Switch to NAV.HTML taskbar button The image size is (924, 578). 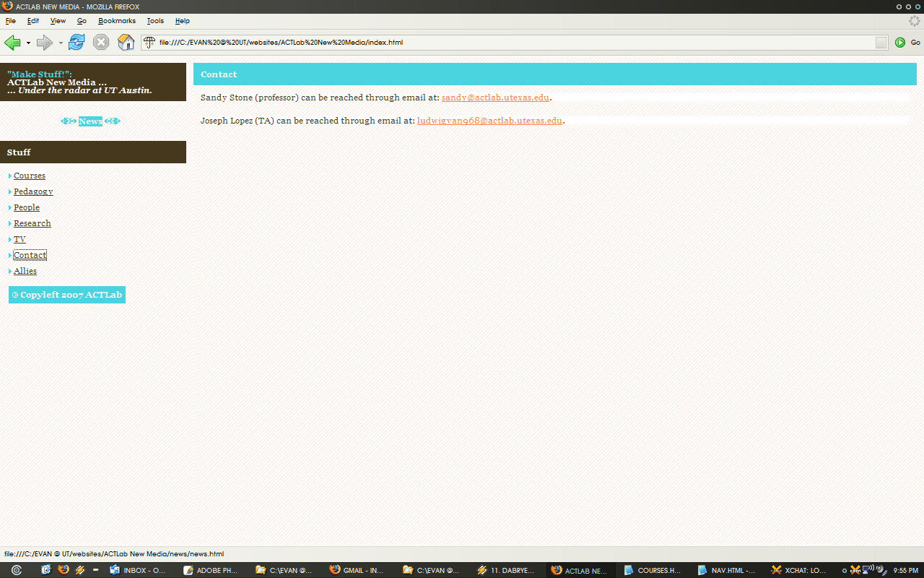(x=728, y=570)
